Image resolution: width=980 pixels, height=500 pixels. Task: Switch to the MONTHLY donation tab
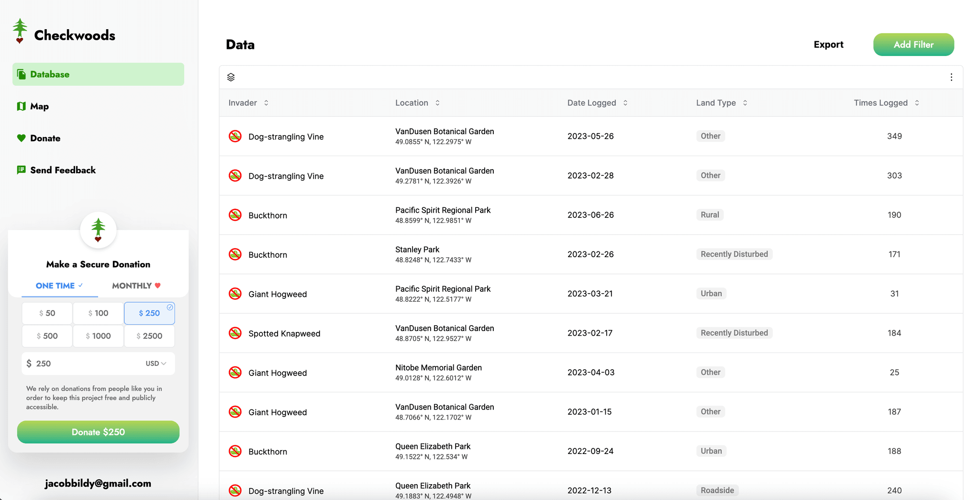click(x=135, y=285)
